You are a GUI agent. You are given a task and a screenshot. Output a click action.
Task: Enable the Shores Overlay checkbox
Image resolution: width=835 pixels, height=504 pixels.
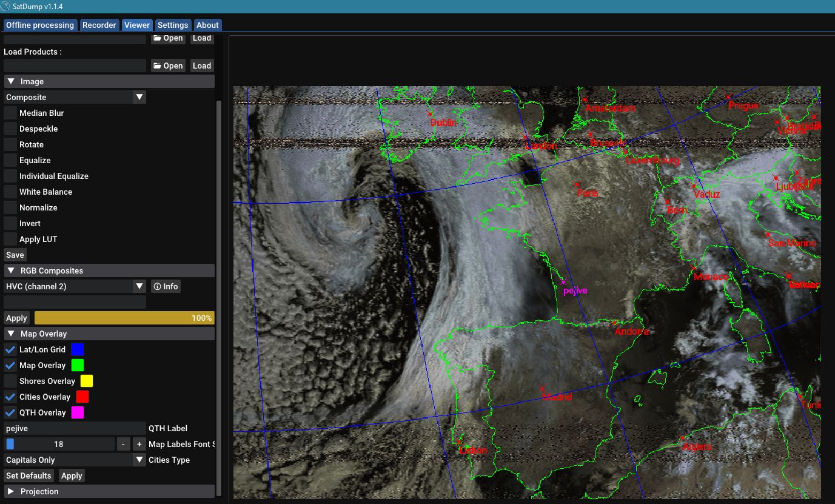[10, 381]
